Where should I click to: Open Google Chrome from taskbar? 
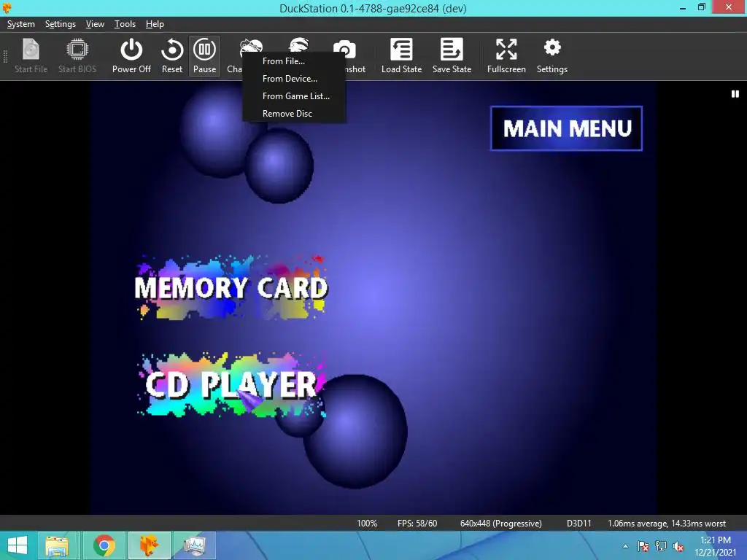104,545
